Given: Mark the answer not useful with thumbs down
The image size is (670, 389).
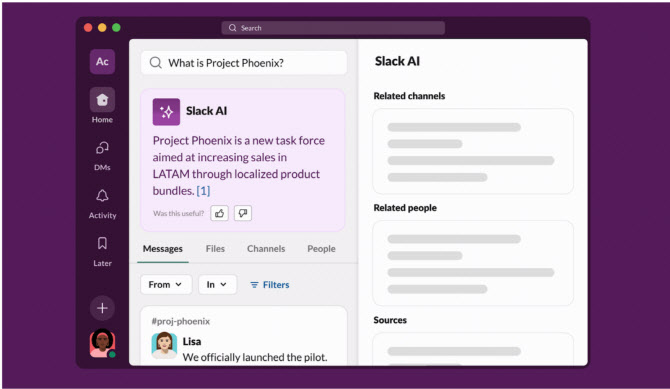Looking at the screenshot, I should tap(243, 213).
